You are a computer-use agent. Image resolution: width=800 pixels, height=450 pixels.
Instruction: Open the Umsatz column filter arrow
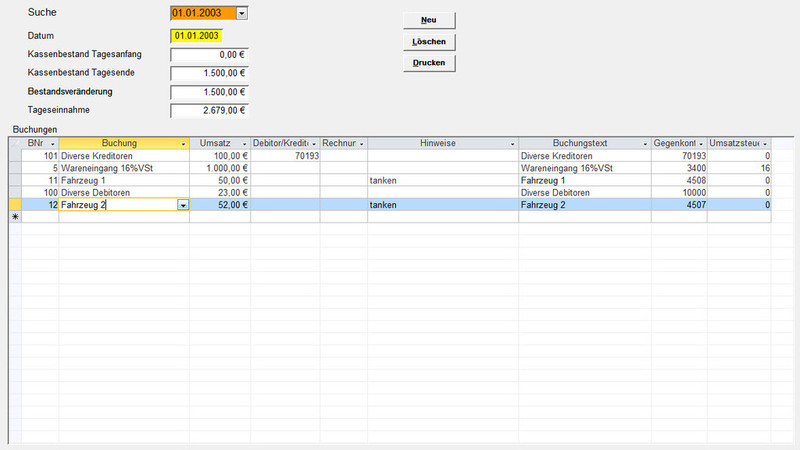coord(244,144)
